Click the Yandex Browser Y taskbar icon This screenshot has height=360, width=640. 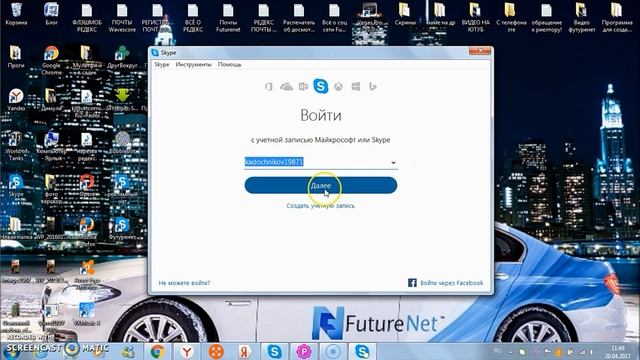point(187,351)
